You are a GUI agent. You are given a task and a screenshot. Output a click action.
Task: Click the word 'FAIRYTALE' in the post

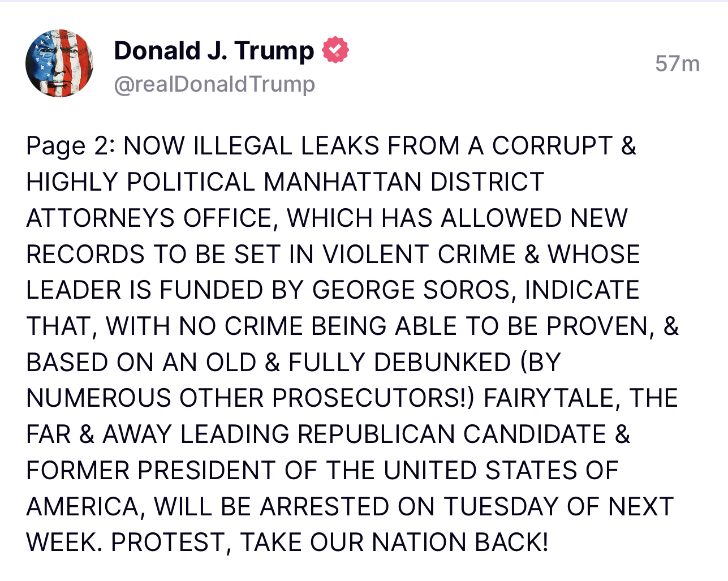pyautogui.click(x=549, y=398)
